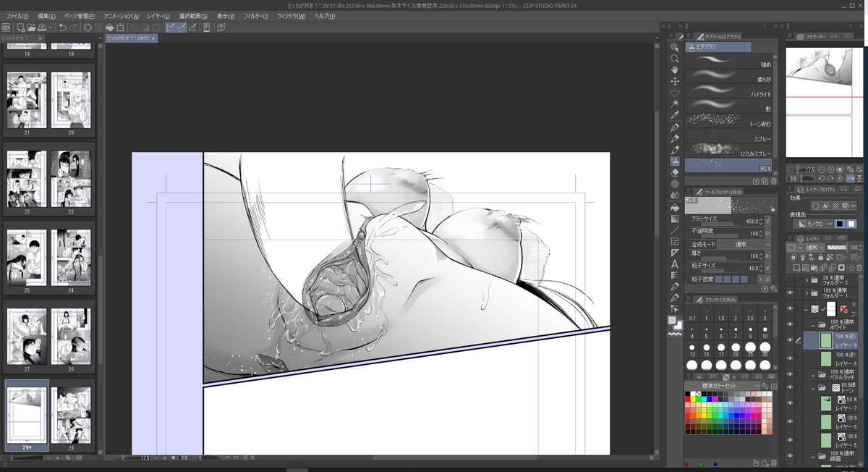Open sub tool detail wrench icon

click(x=774, y=288)
